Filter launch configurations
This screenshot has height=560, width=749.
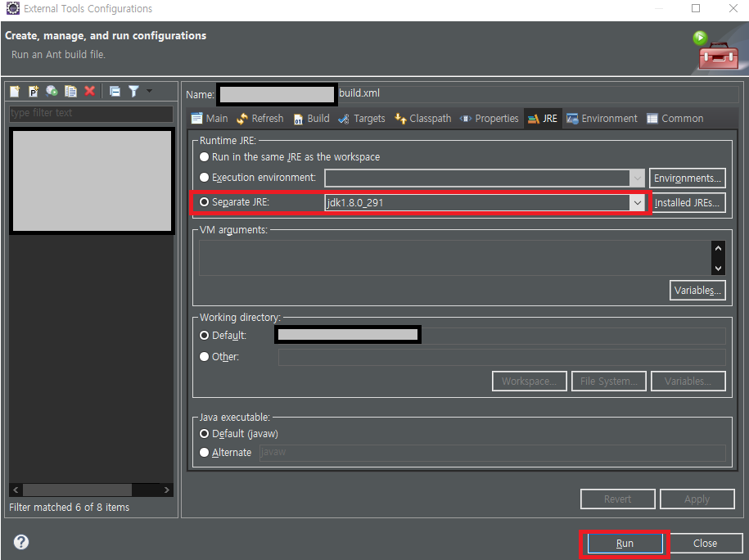tap(133, 91)
